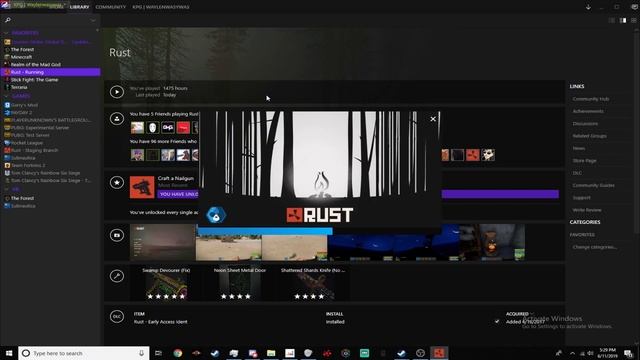Click the blue loading progress bar
Screen dimensions: 640x360
click(x=265, y=231)
